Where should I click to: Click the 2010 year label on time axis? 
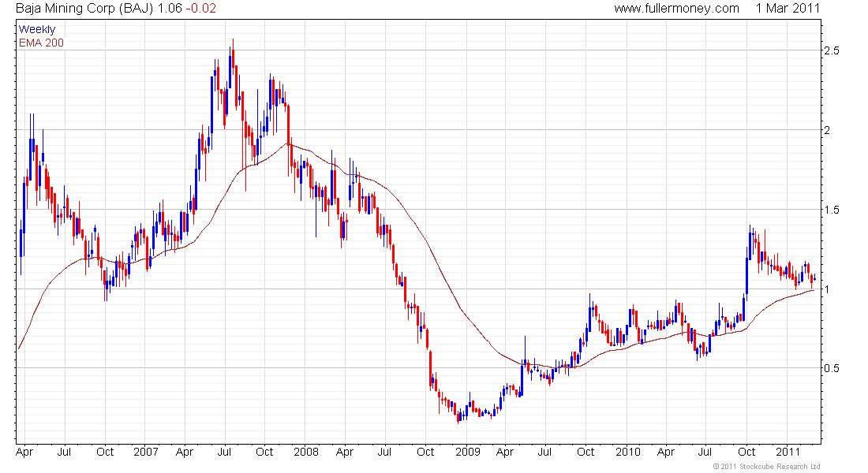tap(628, 452)
